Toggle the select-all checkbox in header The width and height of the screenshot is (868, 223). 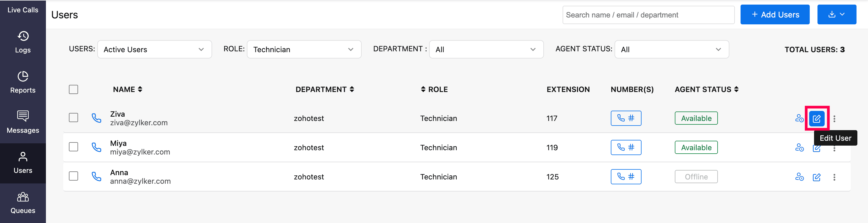pos(73,89)
